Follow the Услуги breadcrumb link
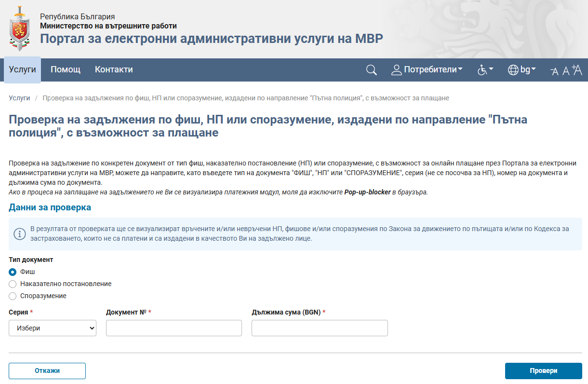This screenshot has width=588, height=384. point(19,98)
